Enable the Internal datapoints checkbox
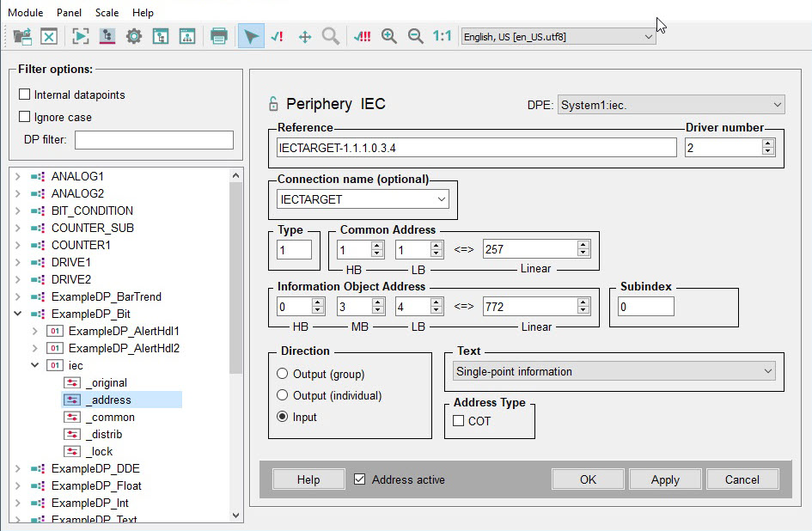812x531 pixels. point(25,95)
